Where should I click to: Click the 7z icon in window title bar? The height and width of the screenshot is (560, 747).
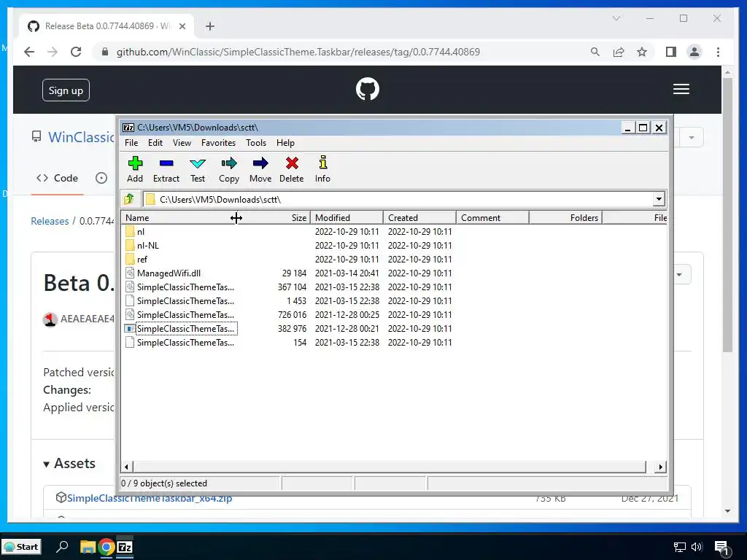(x=128, y=128)
